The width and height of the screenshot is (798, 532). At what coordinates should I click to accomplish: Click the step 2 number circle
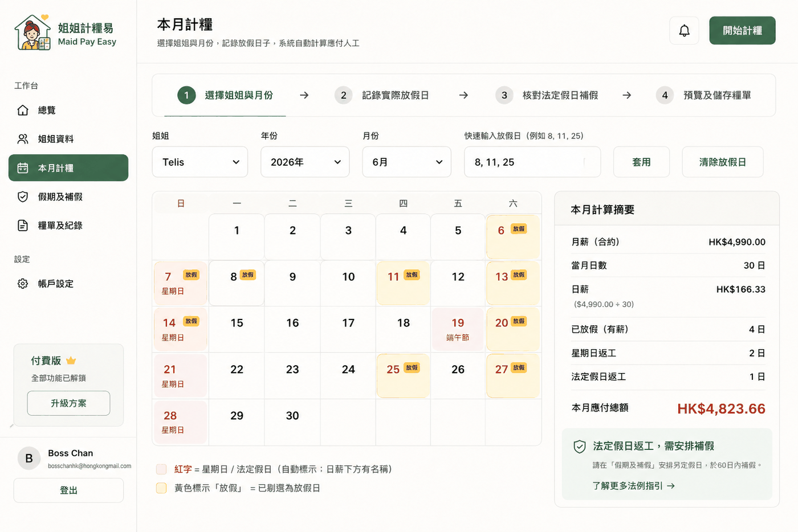(343, 95)
